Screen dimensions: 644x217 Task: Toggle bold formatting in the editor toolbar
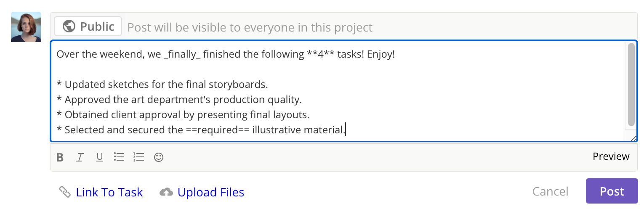coord(60,157)
